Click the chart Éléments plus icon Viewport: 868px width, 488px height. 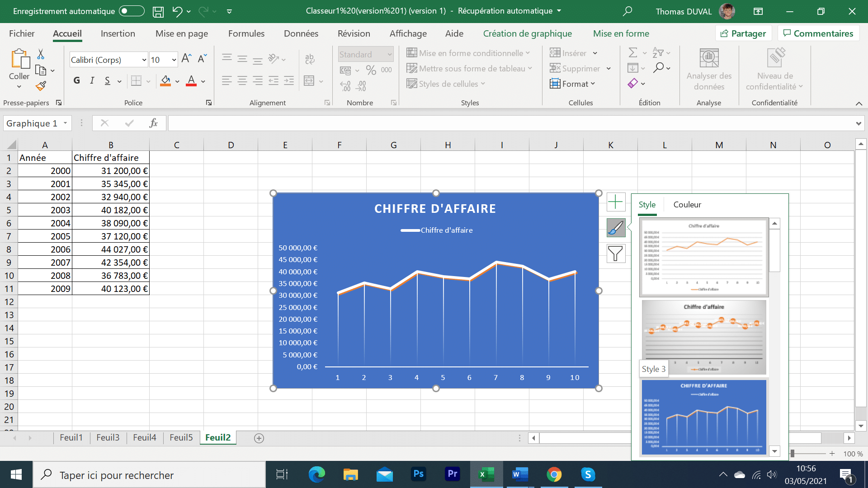click(616, 202)
